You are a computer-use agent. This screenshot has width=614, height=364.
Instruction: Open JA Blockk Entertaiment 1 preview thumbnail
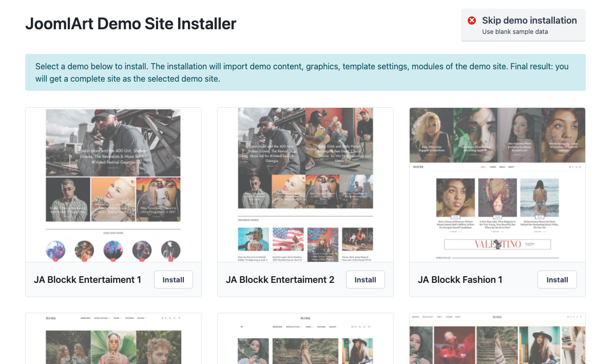tap(113, 185)
